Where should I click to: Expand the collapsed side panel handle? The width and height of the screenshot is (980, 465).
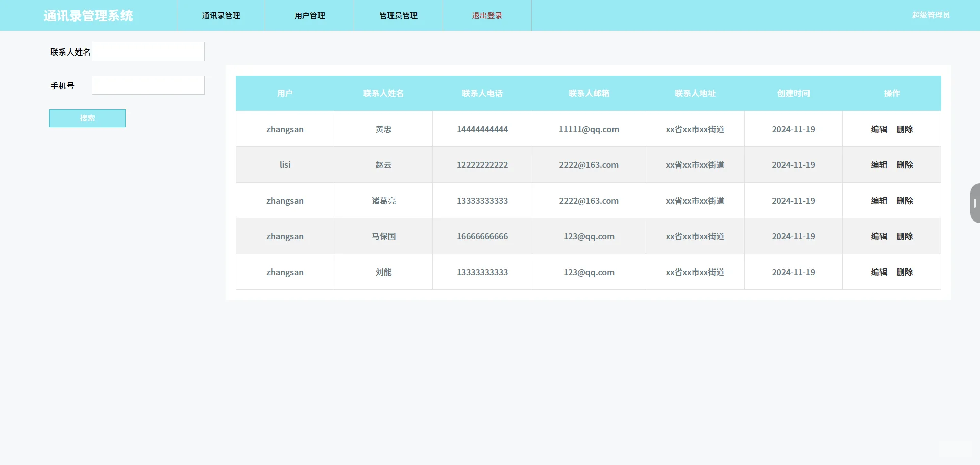[x=975, y=203]
